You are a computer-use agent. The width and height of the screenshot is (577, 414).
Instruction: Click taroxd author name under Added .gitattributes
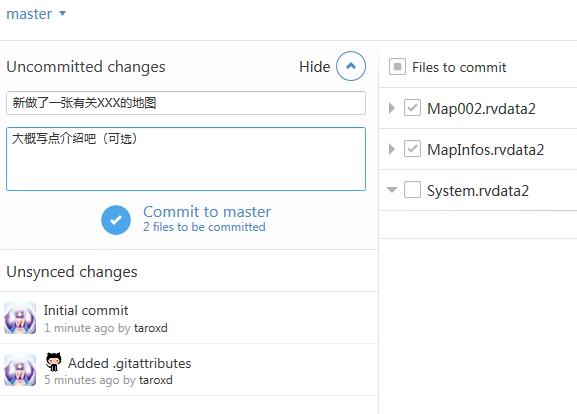click(x=156, y=380)
